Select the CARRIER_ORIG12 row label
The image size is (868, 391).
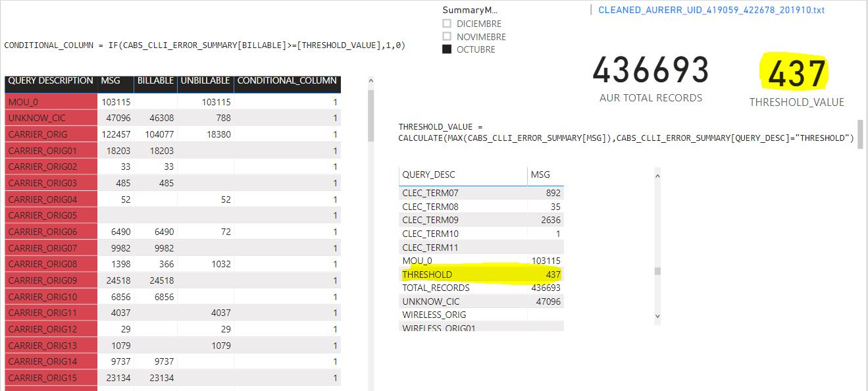43,328
